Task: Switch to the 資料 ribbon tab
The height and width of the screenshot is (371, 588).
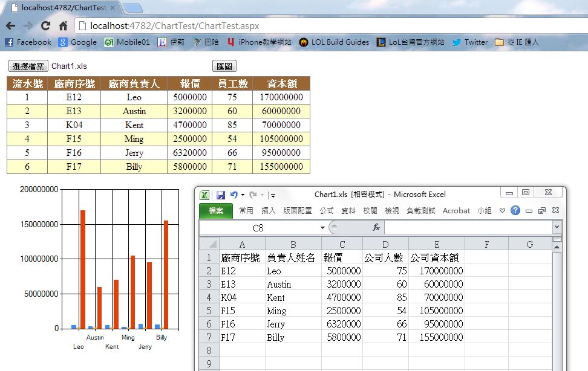Action: 348,211
